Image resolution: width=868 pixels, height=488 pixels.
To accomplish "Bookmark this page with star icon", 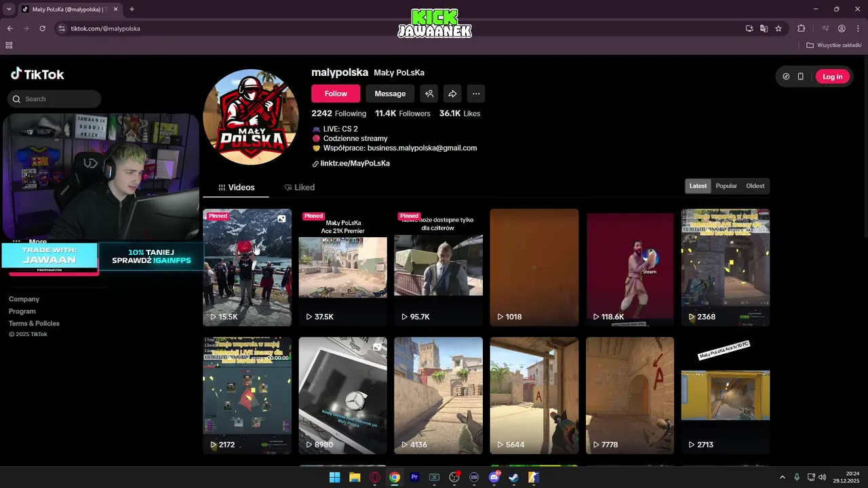I will (x=778, y=28).
